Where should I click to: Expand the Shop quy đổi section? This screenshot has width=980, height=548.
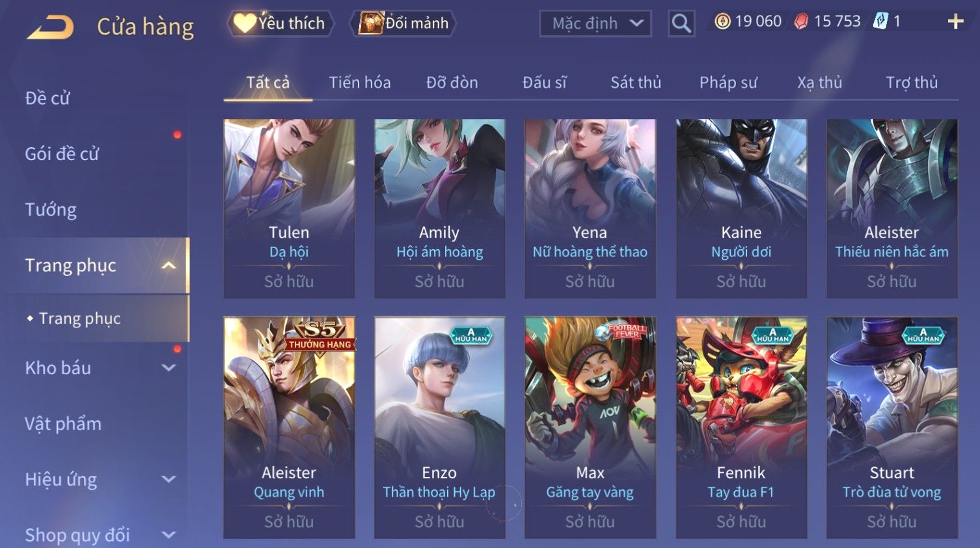(x=169, y=535)
